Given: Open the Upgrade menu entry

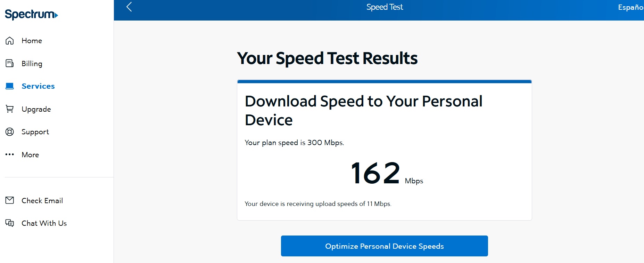Looking at the screenshot, I should (x=36, y=109).
